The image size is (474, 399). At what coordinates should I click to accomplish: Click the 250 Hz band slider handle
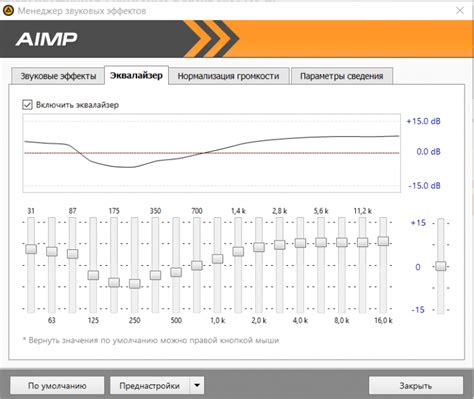[x=135, y=284]
